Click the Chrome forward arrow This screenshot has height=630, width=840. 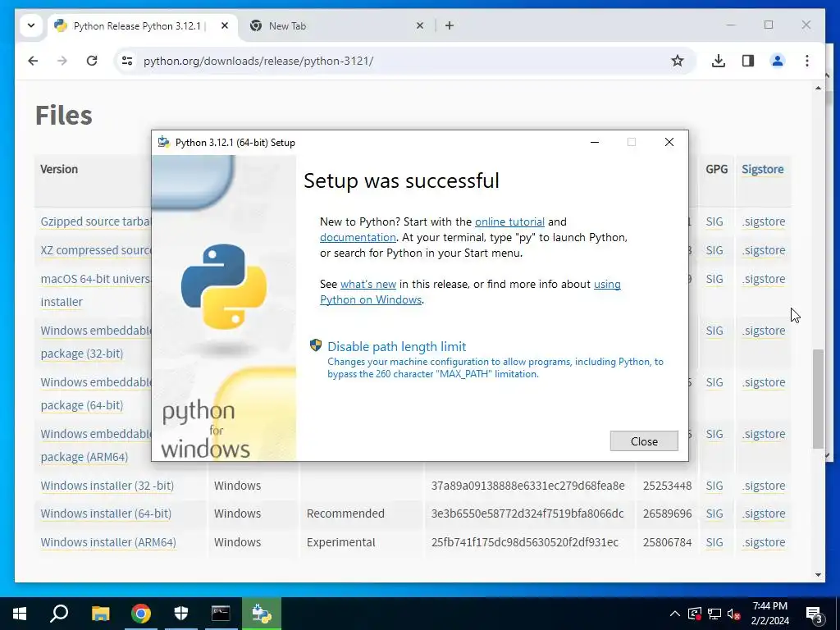pos(62,61)
